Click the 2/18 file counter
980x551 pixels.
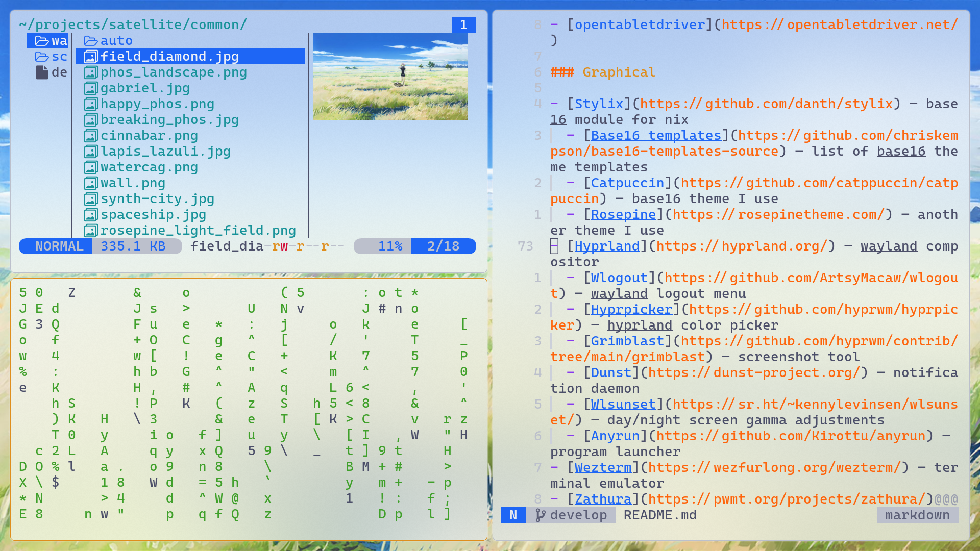pos(443,246)
